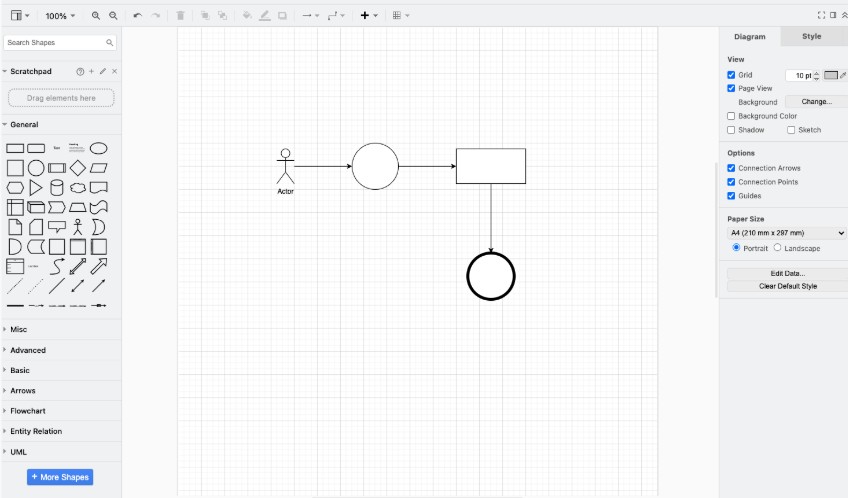Click the Scratchpad edit pencil icon
848x498 pixels.
[102, 72]
